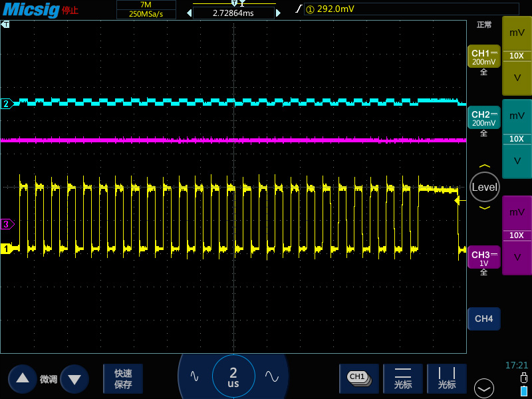Tap the wide sine-wave icon left of 2us

pos(195,376)
